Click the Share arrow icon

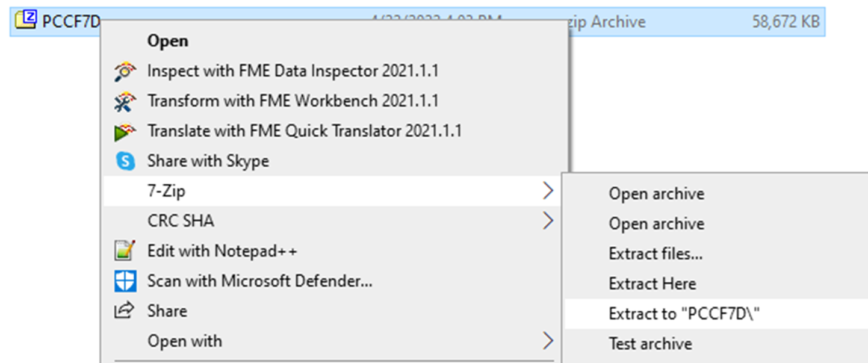(125, 311)
